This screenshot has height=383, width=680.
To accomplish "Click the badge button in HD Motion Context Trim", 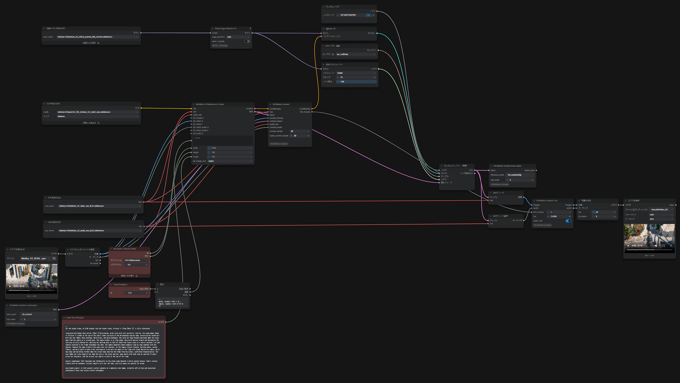I will pos(542,225).
